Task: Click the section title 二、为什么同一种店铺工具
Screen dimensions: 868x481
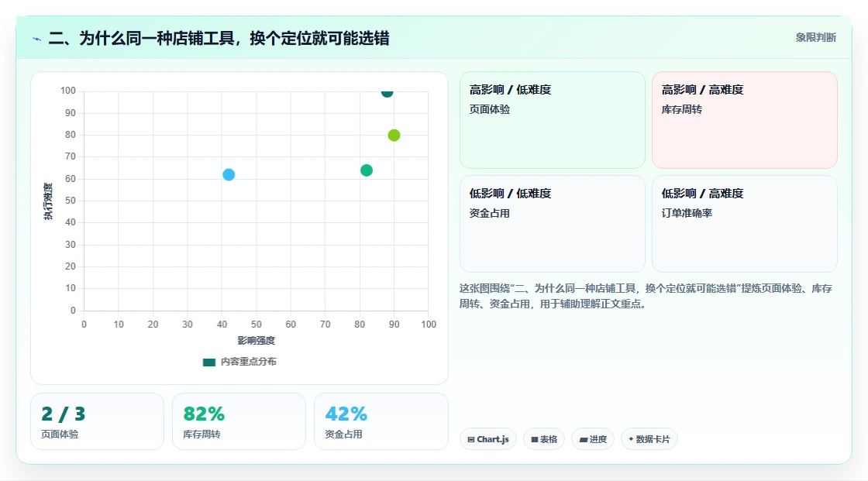Action: [219, 38]
